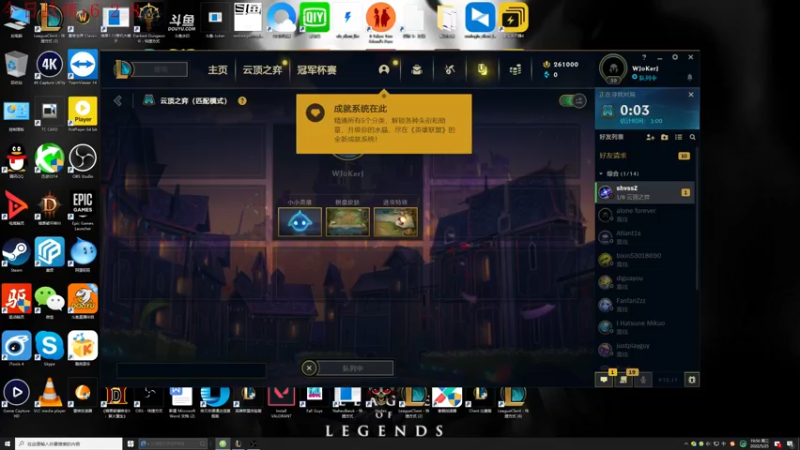Open the missions icon with badge 19
Image resolution: width=800 pixels, height=450 pixels.
623,380
